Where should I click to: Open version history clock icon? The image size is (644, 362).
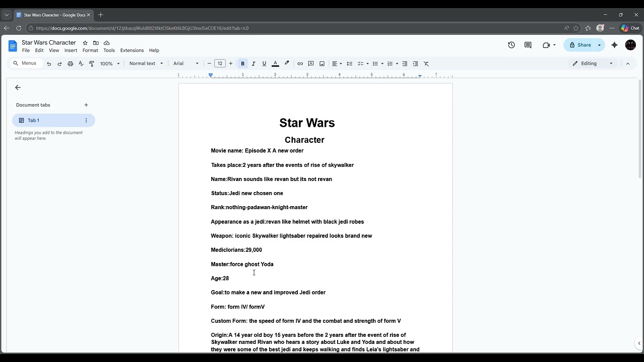512,45
